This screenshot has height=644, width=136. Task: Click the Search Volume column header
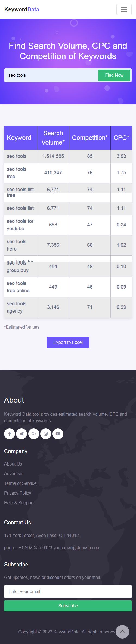click(x=53, y=138)
